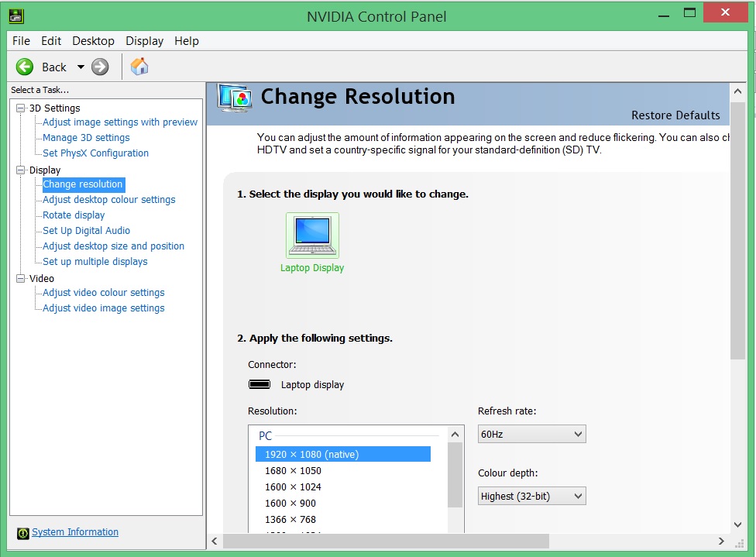The image size is (756, 557).
Task: Click the Video tree label
Action: [x=42, y=278]
